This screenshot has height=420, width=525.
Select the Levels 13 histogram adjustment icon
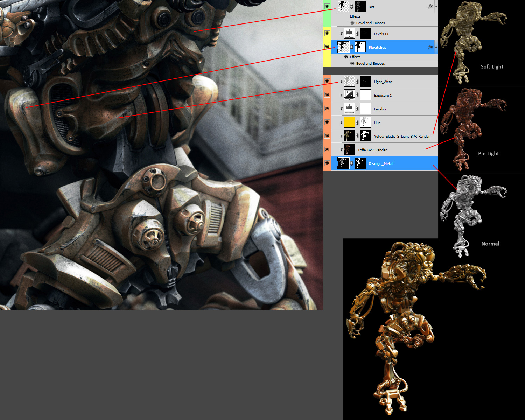click(x=349, y=33)
